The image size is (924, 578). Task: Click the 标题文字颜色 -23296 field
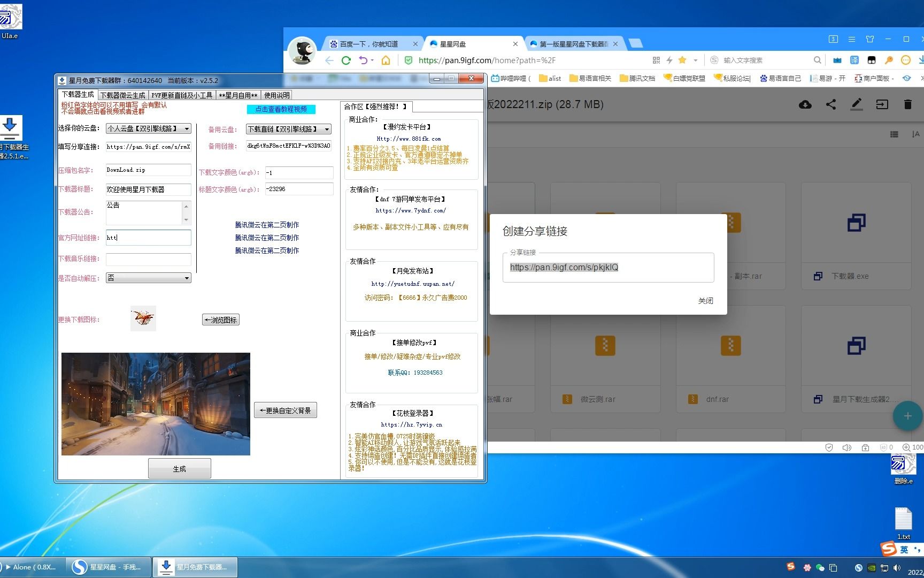click(x=299, y=189)
